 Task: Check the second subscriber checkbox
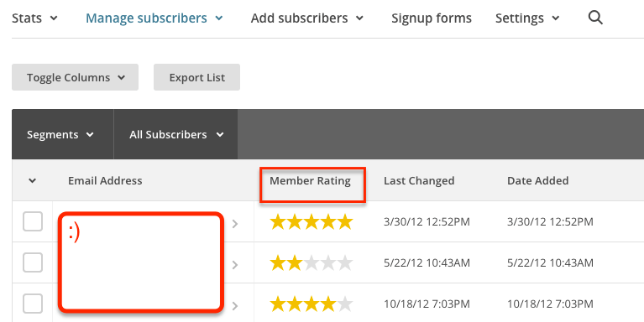click(x=33, y=262)
